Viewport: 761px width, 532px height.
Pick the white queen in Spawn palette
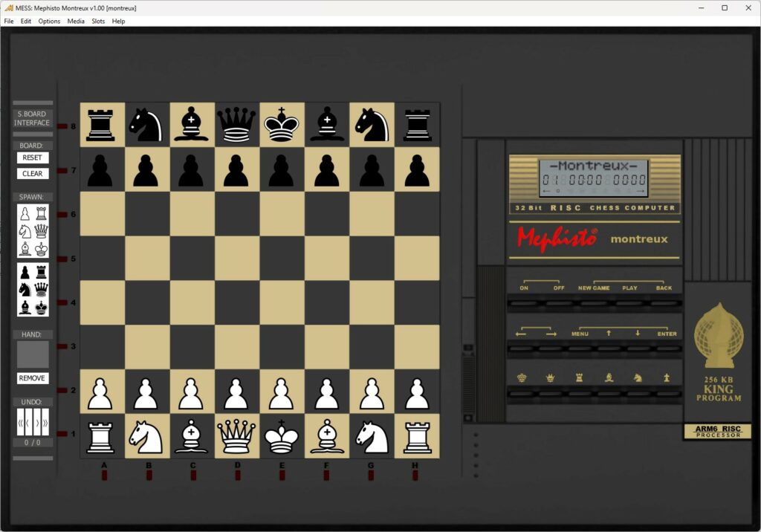click(x=41, y=231)
